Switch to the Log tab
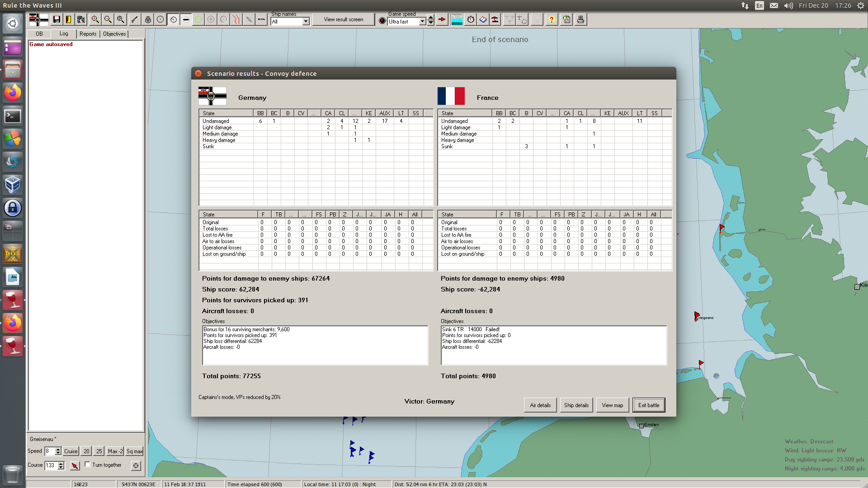 click(64, 34)
